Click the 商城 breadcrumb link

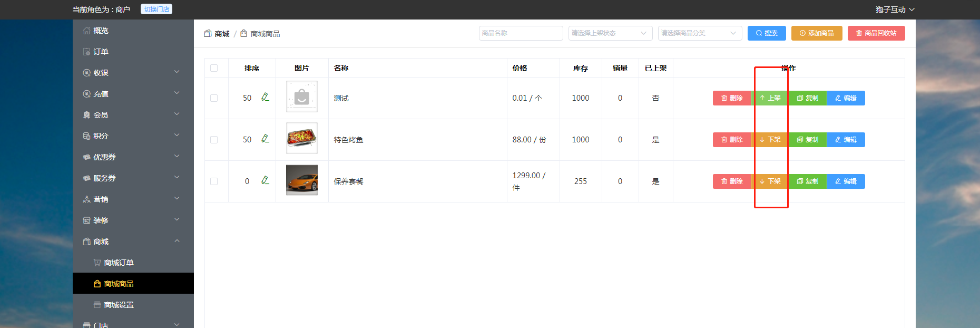tap(222, 34)
